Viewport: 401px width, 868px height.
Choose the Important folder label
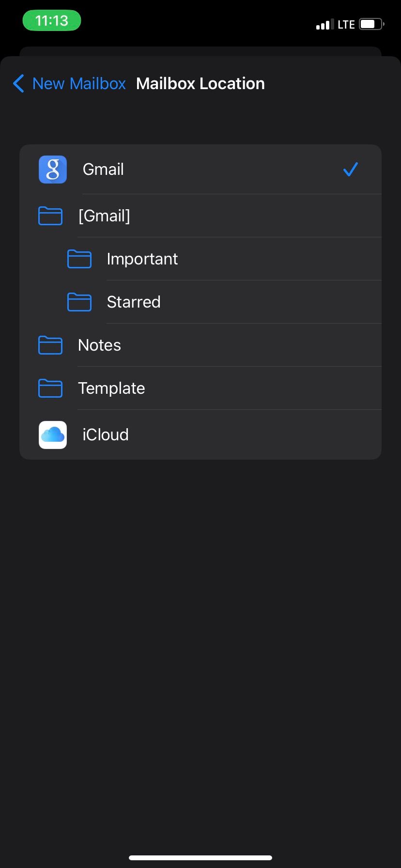click(142, 259)
